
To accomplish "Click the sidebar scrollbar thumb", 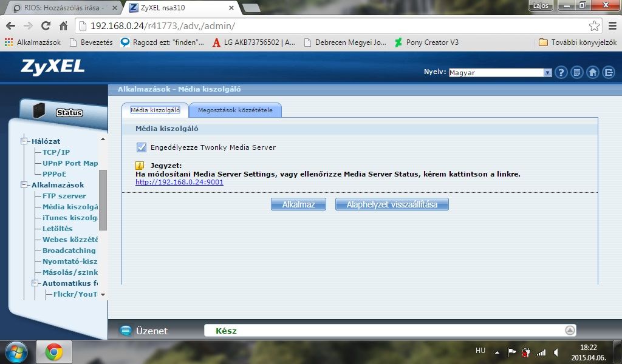I will [103, 200].
